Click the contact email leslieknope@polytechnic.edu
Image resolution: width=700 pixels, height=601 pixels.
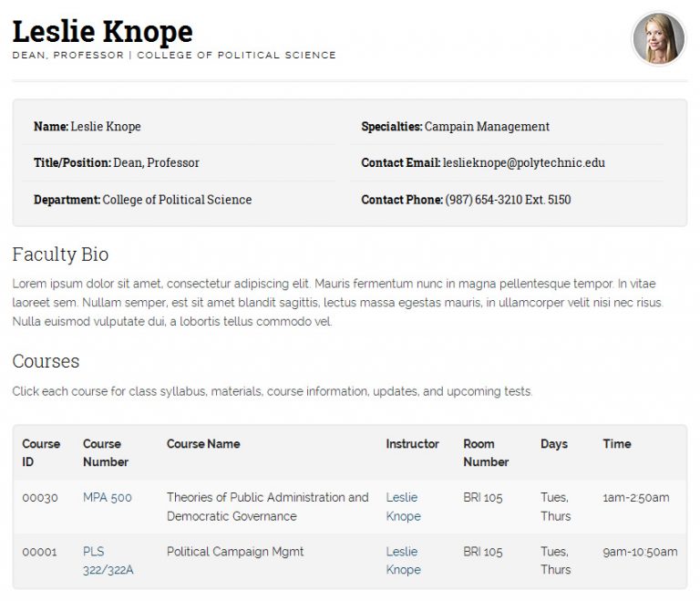point(524,163)
